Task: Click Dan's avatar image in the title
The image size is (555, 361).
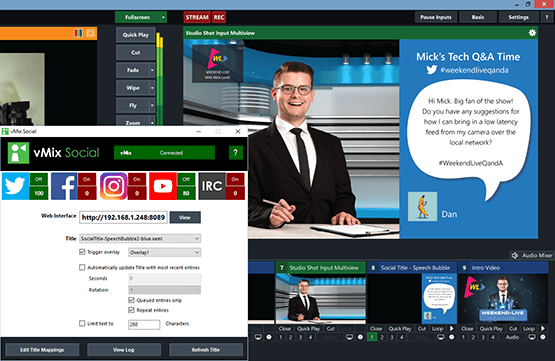Action: 422,206
